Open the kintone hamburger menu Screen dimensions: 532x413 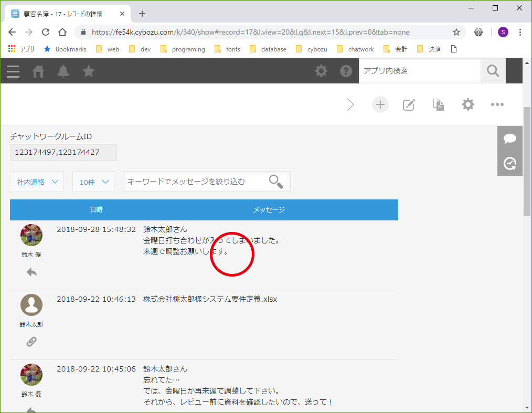coord(13,71)
